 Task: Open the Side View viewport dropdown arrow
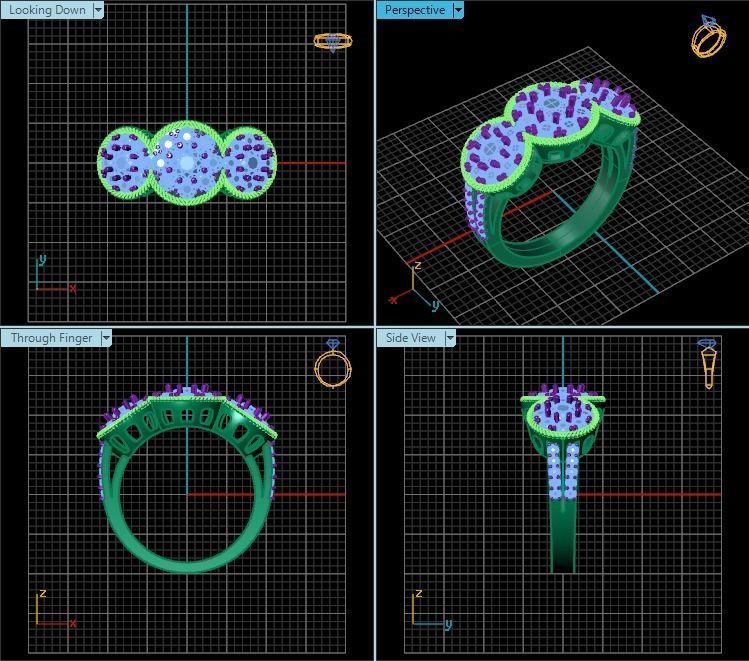[x=450, y=338]
